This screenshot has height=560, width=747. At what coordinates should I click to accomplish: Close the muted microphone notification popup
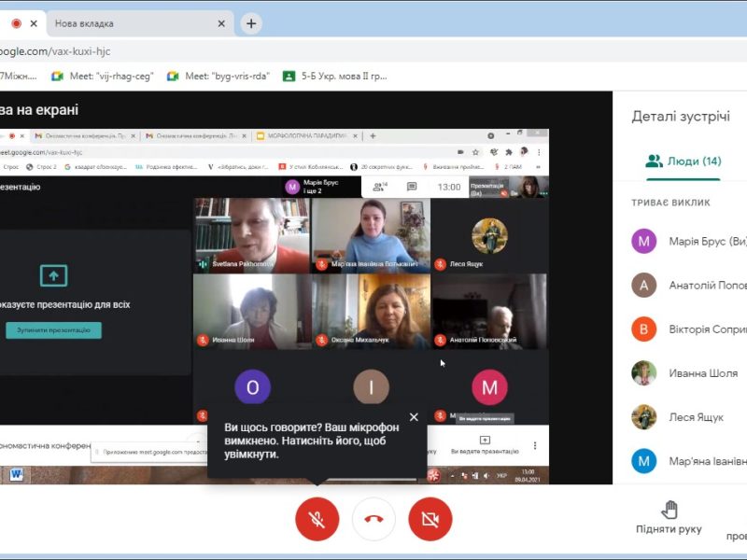pyautogui.click(x=414, y=417)
